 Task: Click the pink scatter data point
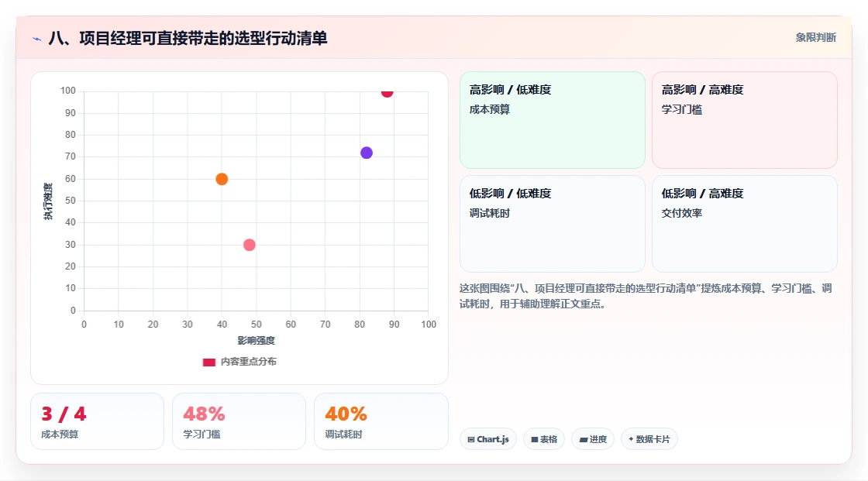tap(249, 245)
